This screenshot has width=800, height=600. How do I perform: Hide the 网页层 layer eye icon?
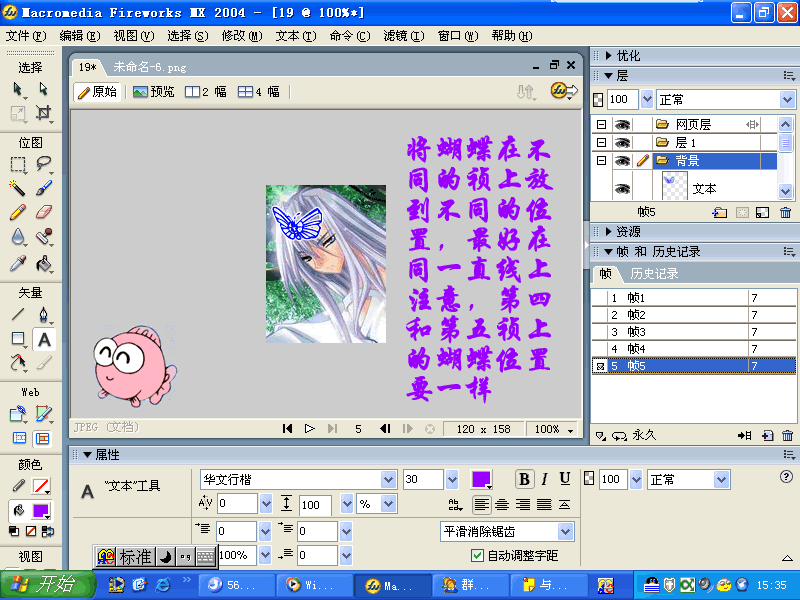coord(622,124)
